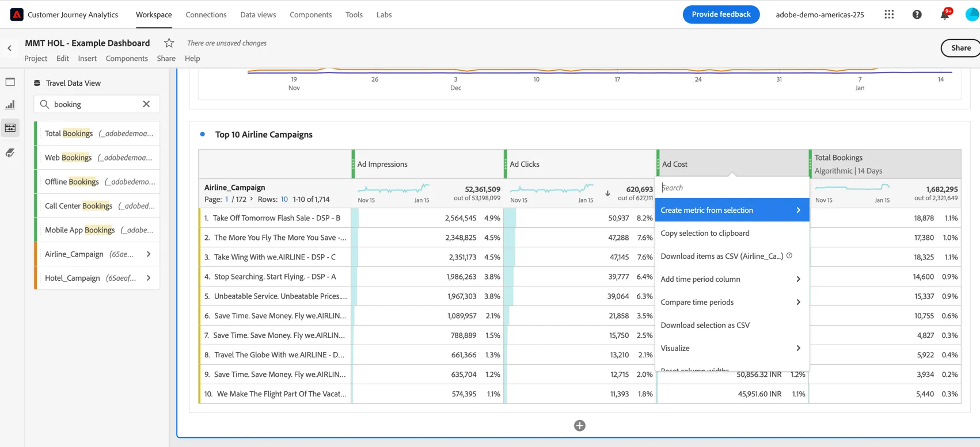This screenshot has width=980, height=447.
Task: Click the back arrow beside project title
Action: (x=10, y=48)
